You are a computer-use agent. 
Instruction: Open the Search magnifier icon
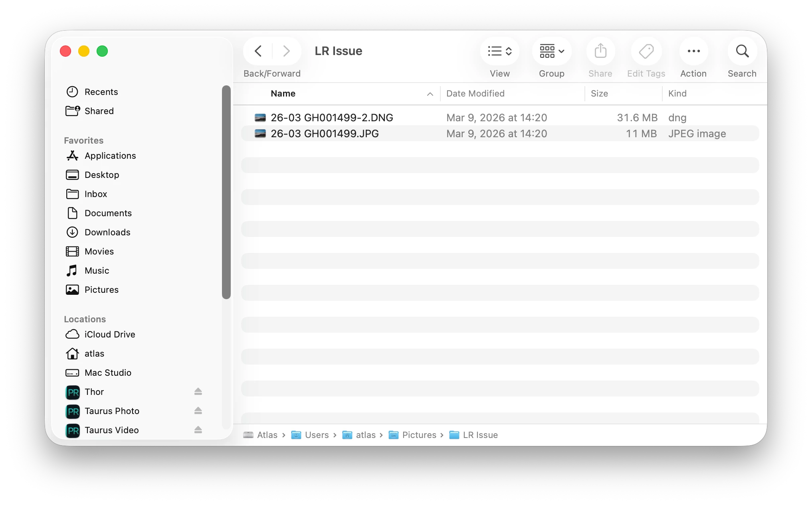pos(742,51)
